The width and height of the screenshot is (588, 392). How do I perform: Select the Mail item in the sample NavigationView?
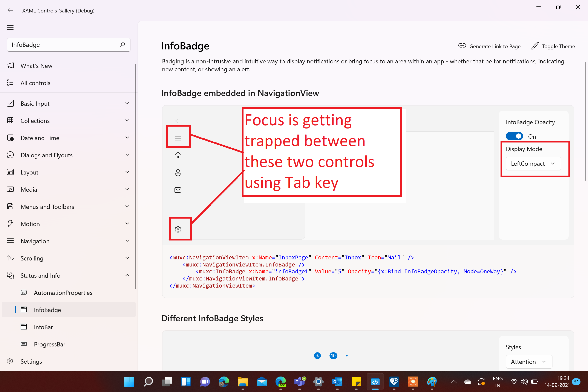178,190
